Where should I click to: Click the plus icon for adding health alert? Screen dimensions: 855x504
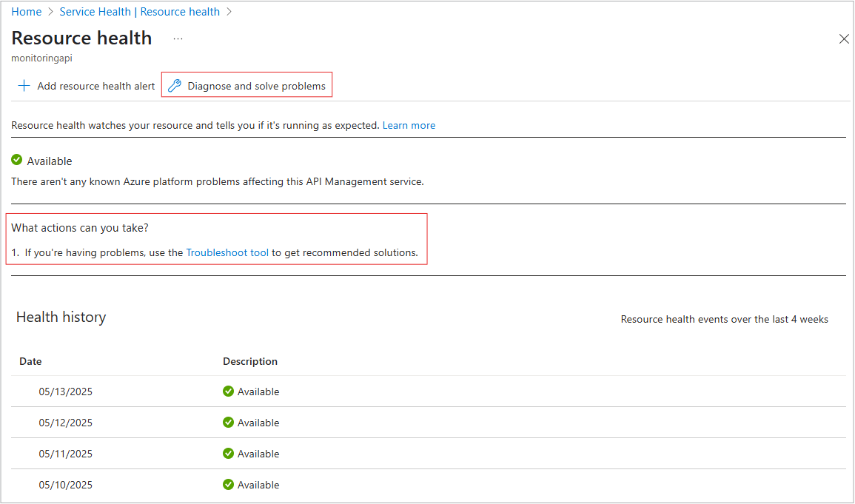(x=24, y=86)
